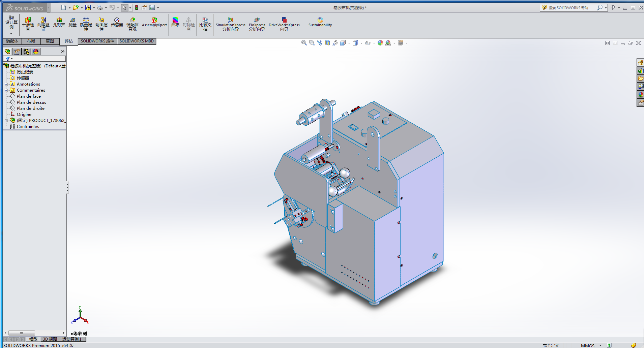Image resolution: width=644 pixels, height=348 pixels.
Task: Toggle the section view icon in view toolbar
Action: (x=327, y=43)
